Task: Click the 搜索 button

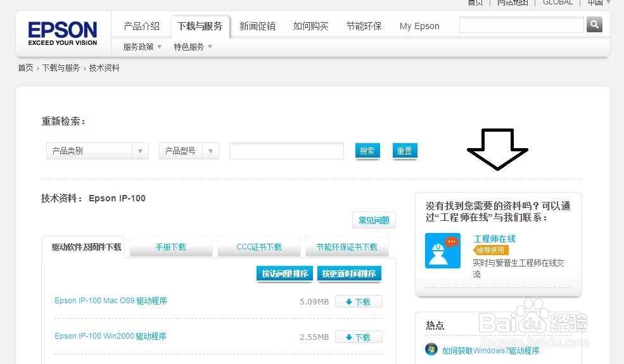Action: click(x=367, y=151)
